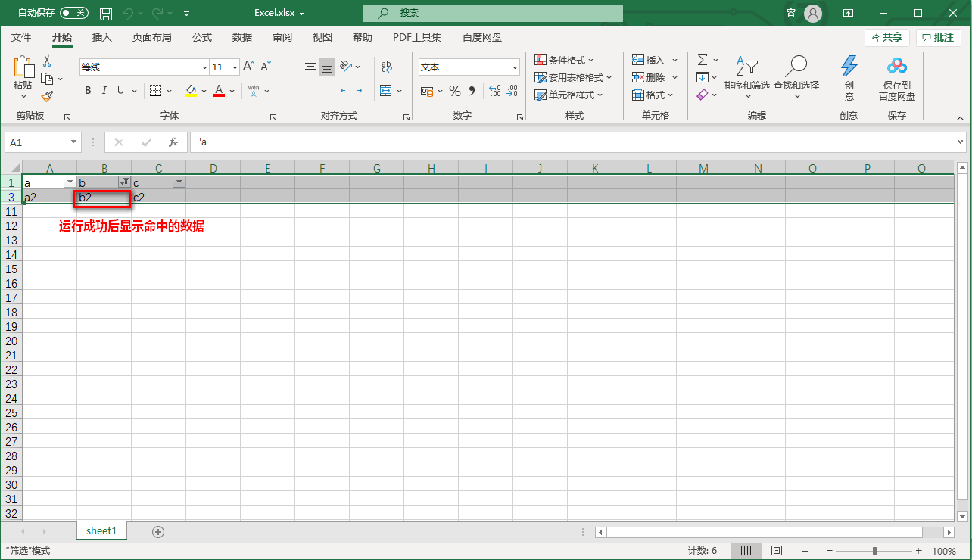Click the Fill down icon
This screenshot has width=972, height=560.
(703, 77)
